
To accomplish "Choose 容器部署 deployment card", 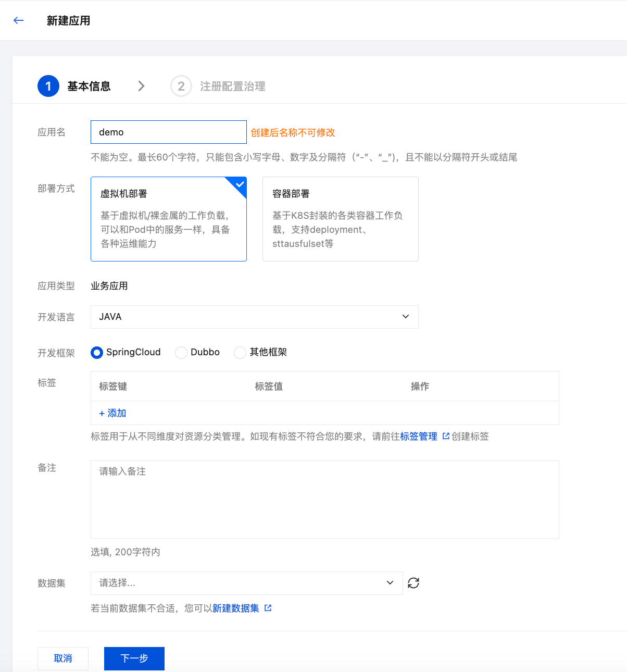I will [x=341, y=219].
